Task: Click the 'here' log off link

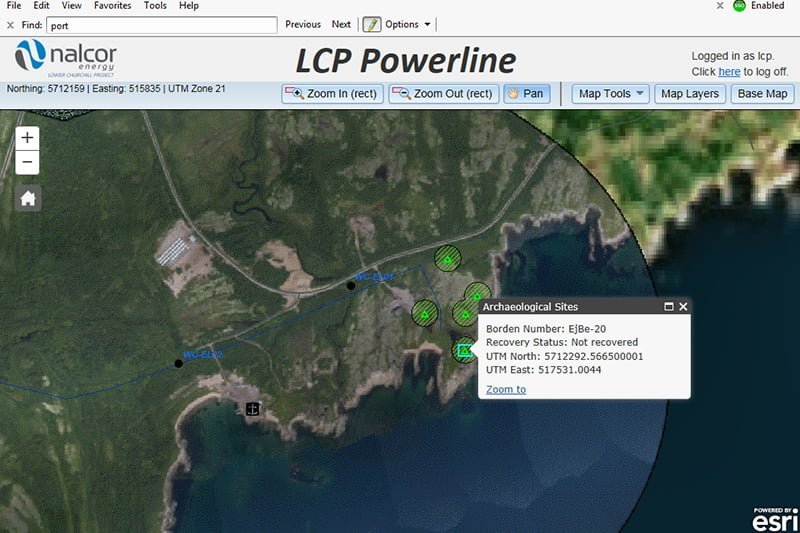Action: pyautogui.click(x=729, y=72)
